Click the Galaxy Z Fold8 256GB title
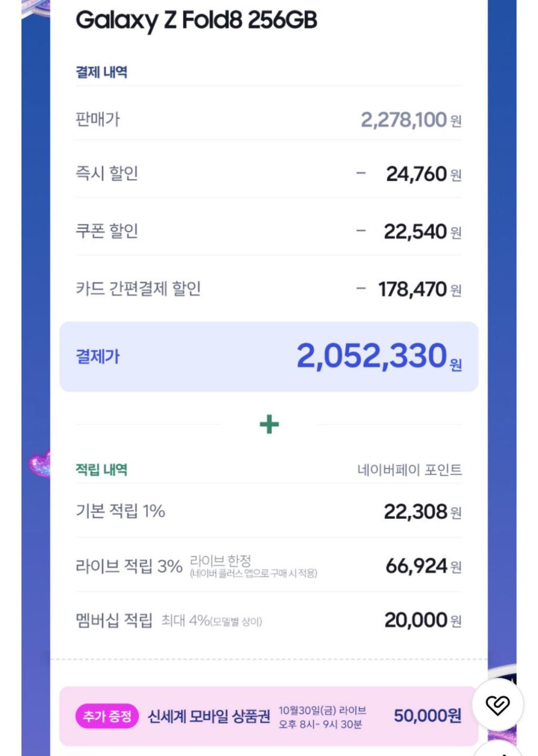Image resolution: width=538 pixels, height=756 pixels. coord(196,20)
